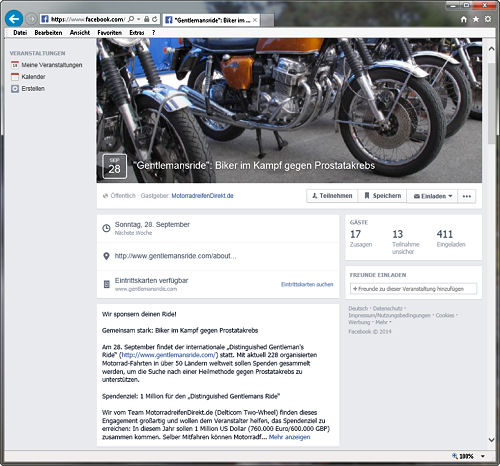Click the ticket icon
Screen dimensions: 500x466
point(107,284)
